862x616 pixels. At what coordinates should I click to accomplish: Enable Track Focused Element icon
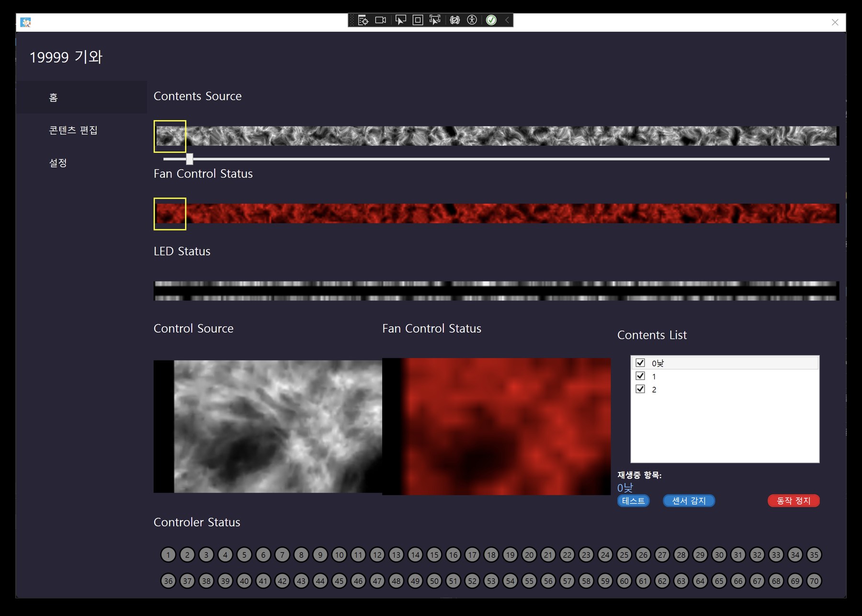click(435, 20)
